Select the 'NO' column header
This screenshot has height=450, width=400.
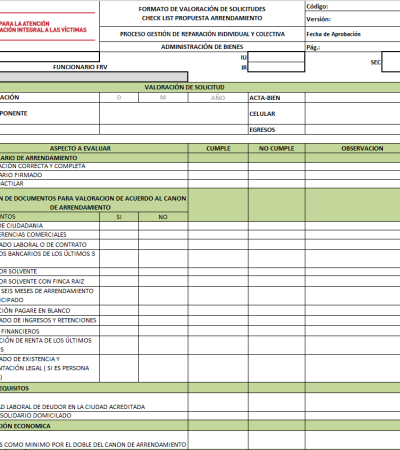tap(163, 217)
